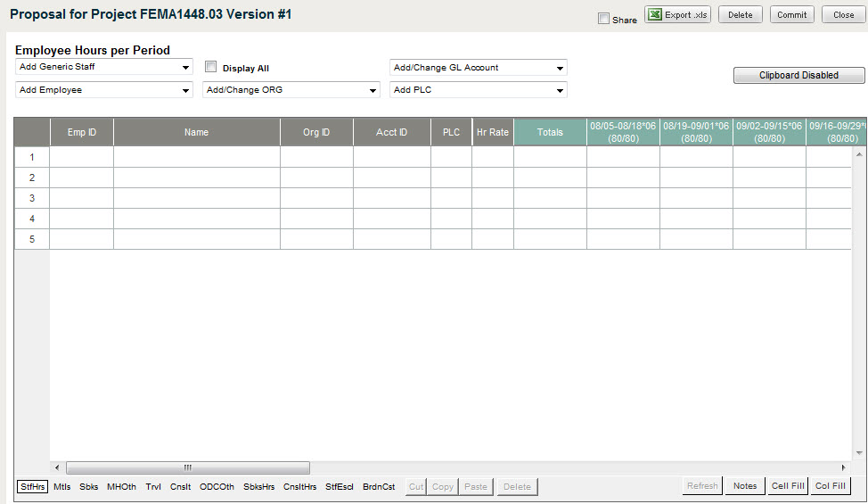Switch to the ODCOth tab
This screenshot has width=868, height=504.
coord(217,486)
